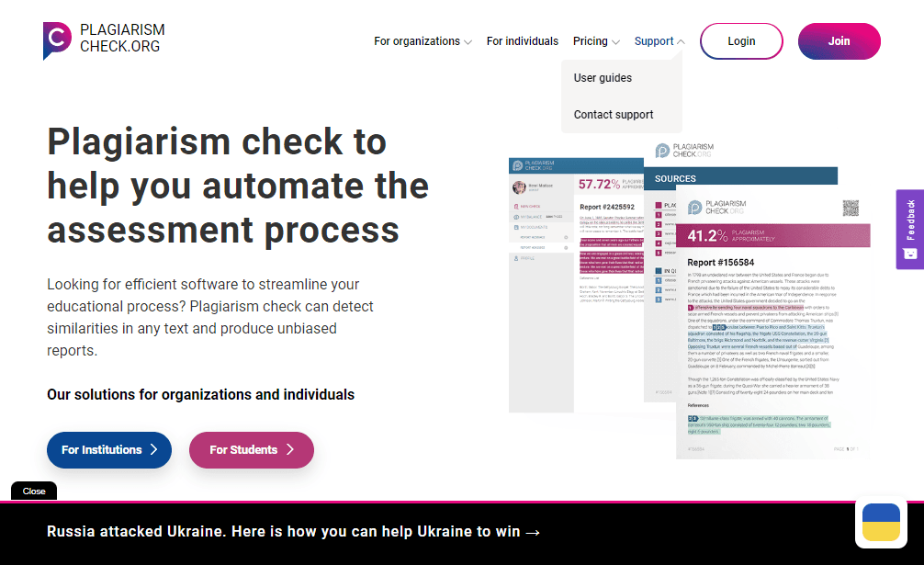Click the 41.2% plagiarism score bar
This screenshot has height=565, width=924.
pos(773,236)
